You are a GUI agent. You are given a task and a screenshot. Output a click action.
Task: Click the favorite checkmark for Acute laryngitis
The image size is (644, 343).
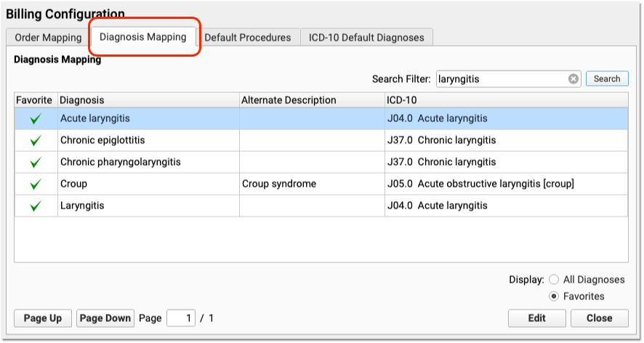pos(36,118)
